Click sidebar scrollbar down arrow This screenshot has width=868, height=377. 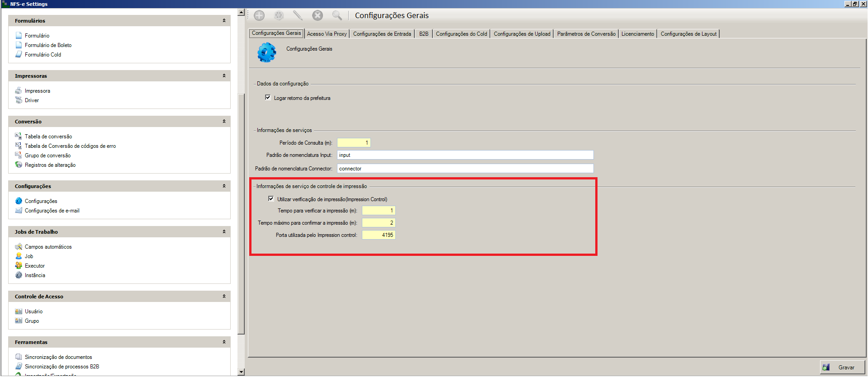(x=241, y=372)
